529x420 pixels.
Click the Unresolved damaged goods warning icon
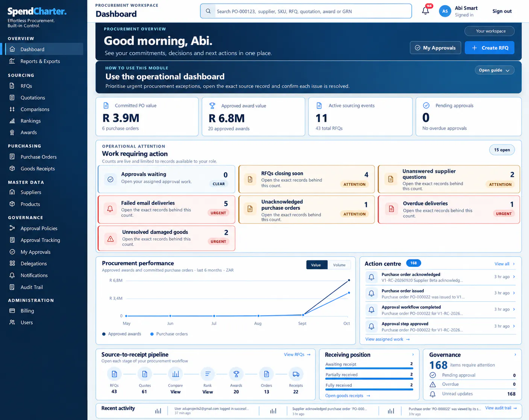click(111, 239)
